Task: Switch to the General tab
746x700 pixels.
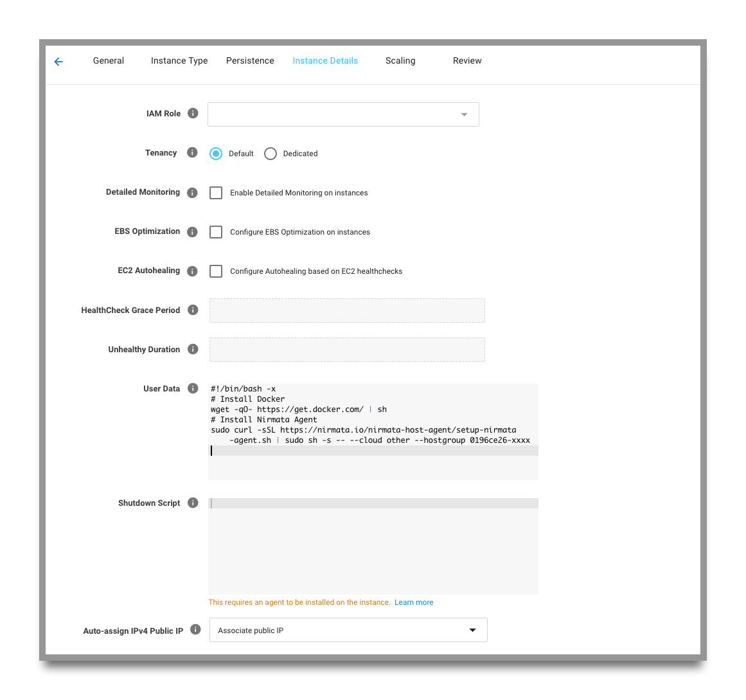Action: pos(109,60)
